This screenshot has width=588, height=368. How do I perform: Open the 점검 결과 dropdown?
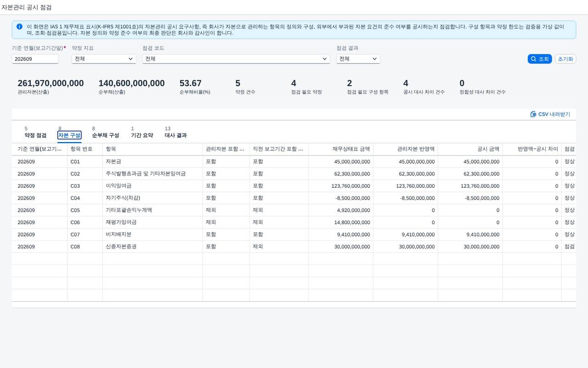[358, 59]
